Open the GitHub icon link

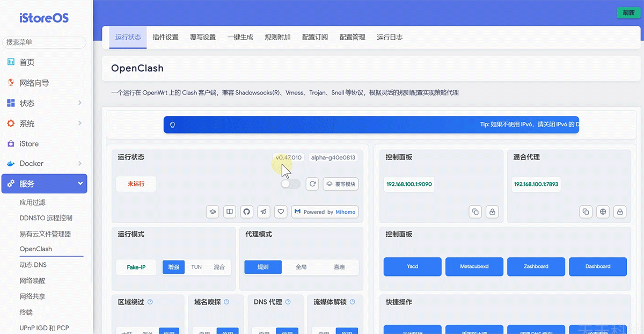coord(246,212)
